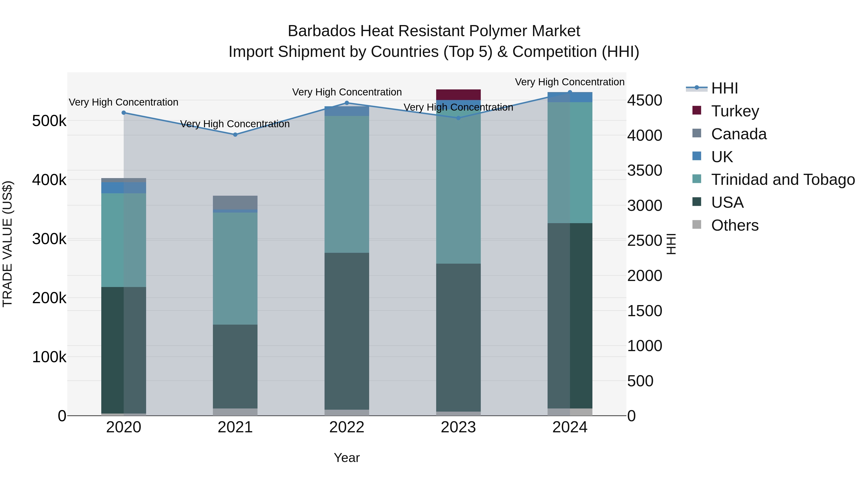Click the 2023 Very High Concentration annotation
This screenshot has width=868, height=488.
point(458,107)
